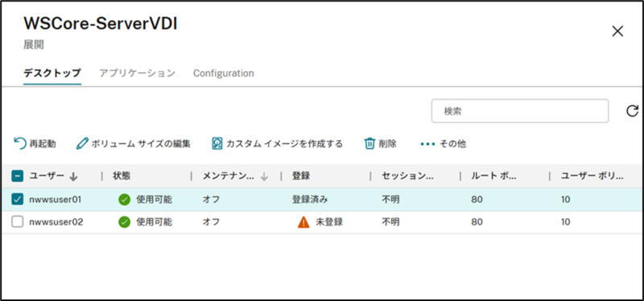
Task: Click the 展開 subtitle text
Action: click(34, 45)
